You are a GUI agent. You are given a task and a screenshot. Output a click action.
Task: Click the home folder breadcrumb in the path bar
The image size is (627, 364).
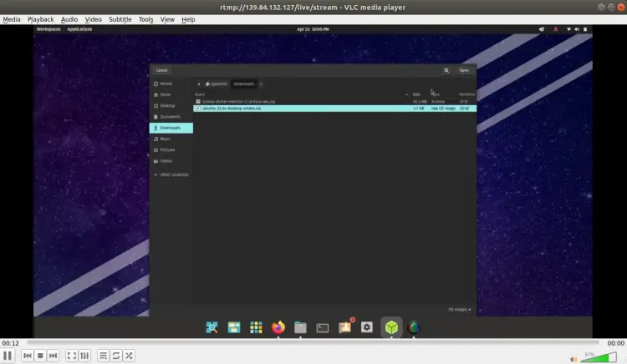[216, 83]
